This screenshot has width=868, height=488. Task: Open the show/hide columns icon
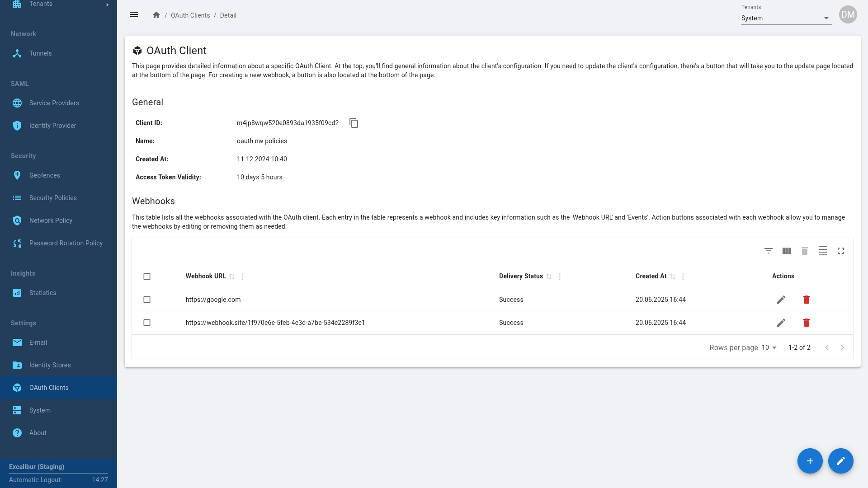[786, 251]
